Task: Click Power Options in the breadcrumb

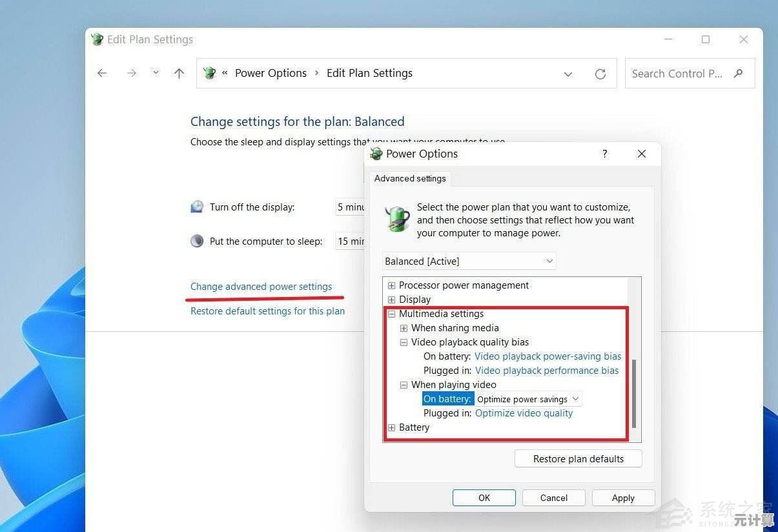Action: click(x=271, y=74)
